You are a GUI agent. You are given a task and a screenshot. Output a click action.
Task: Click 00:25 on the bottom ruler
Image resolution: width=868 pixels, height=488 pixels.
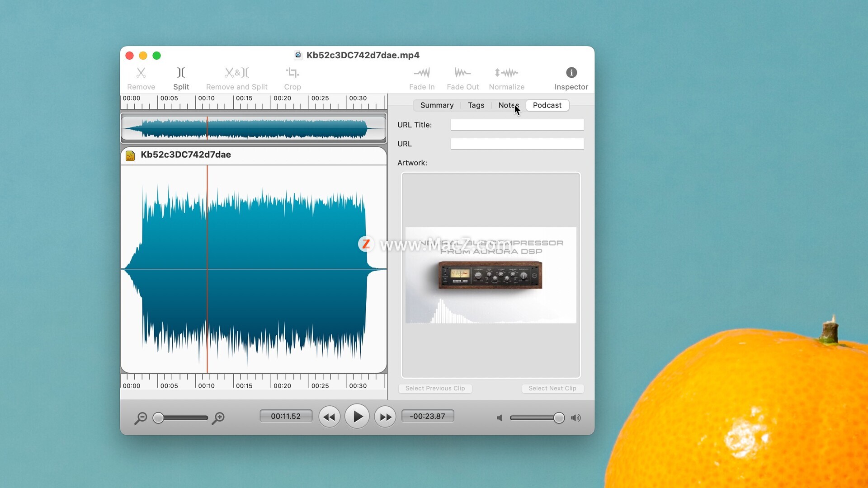coord(320,386)
